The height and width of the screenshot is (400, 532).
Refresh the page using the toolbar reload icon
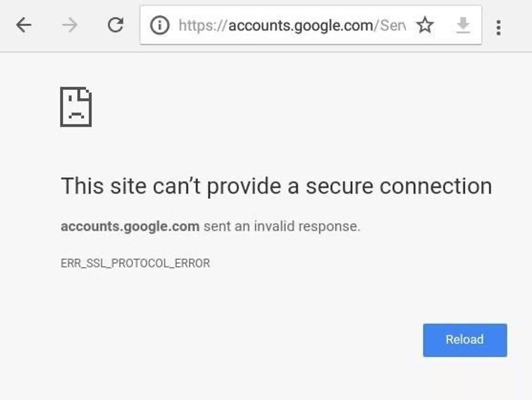click(x=115, y=25)
